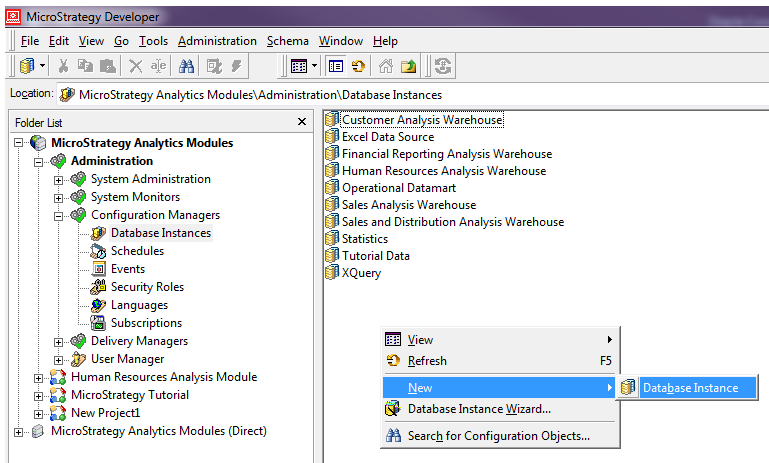
Task: Select Security Roles in folder tree
Action: click(146, 287)
